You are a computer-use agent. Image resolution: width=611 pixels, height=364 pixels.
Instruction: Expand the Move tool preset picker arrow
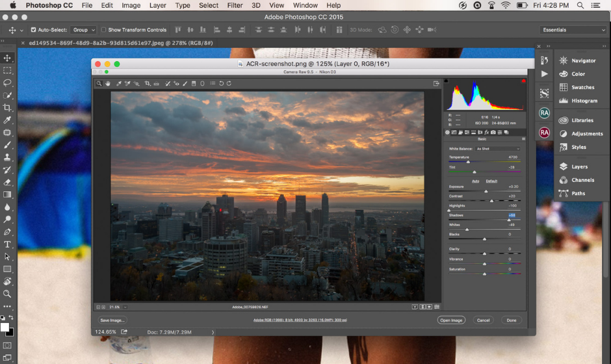(21, 30)
